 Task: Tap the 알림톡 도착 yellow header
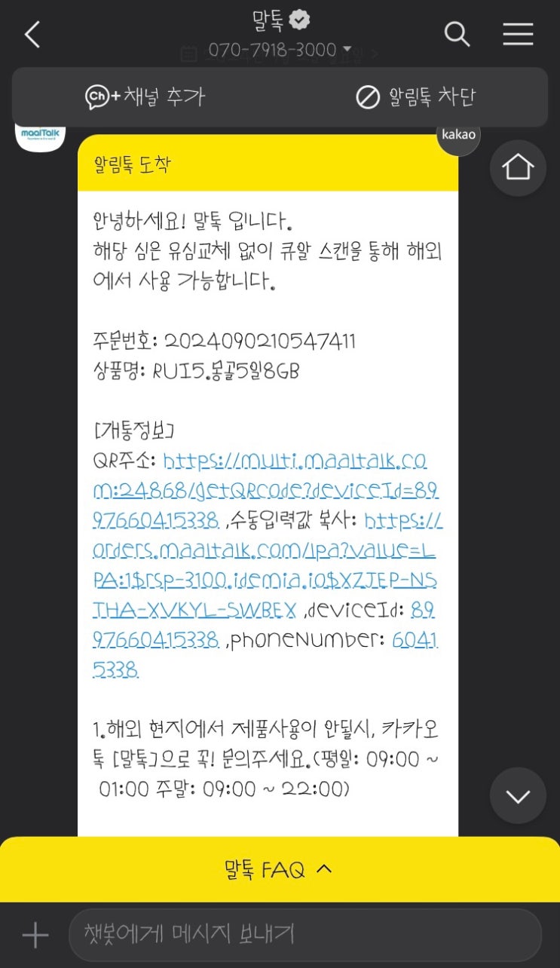(x=268, y=164)
